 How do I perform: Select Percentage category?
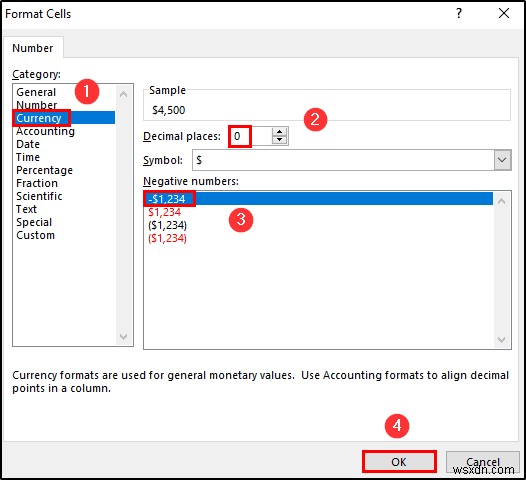click(x=44, y=170)
